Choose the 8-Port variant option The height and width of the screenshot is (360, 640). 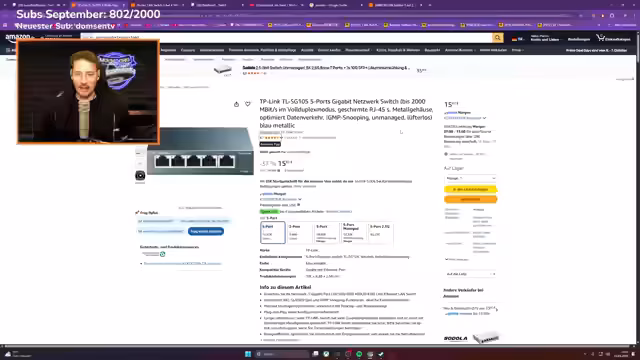pyautogui.click(x=327, y=233)
